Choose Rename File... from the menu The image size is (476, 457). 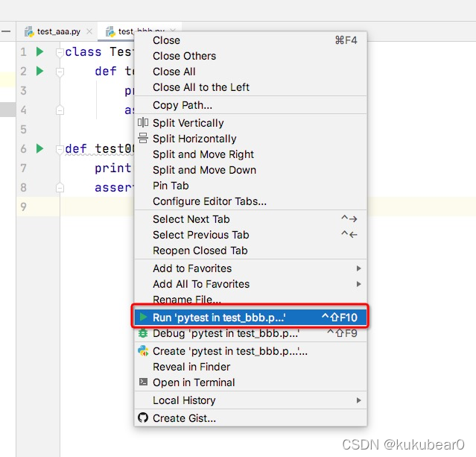point(250,299)
